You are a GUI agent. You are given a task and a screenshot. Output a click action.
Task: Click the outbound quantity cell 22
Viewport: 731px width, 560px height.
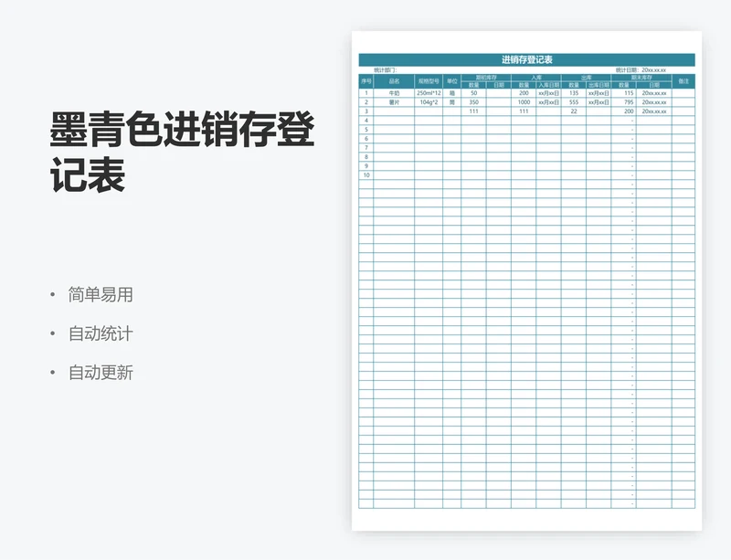click(x=574, y=111)
